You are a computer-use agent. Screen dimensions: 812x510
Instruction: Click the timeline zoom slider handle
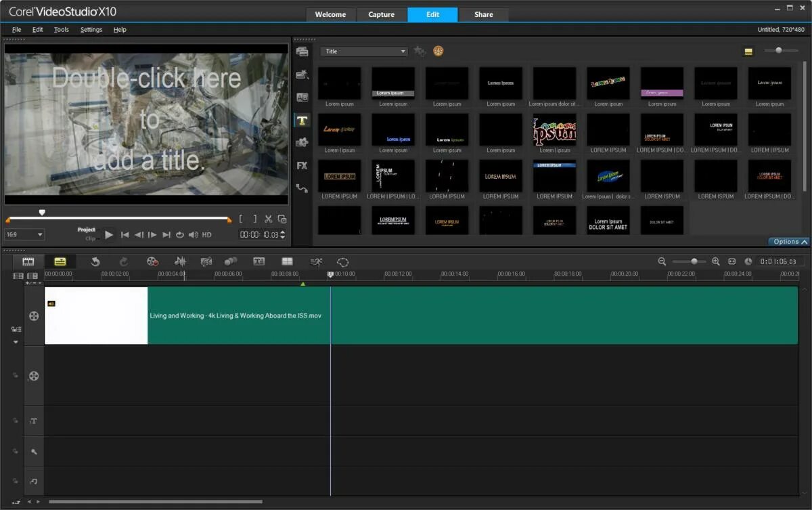pyautogui.click(x=694, y=261)
